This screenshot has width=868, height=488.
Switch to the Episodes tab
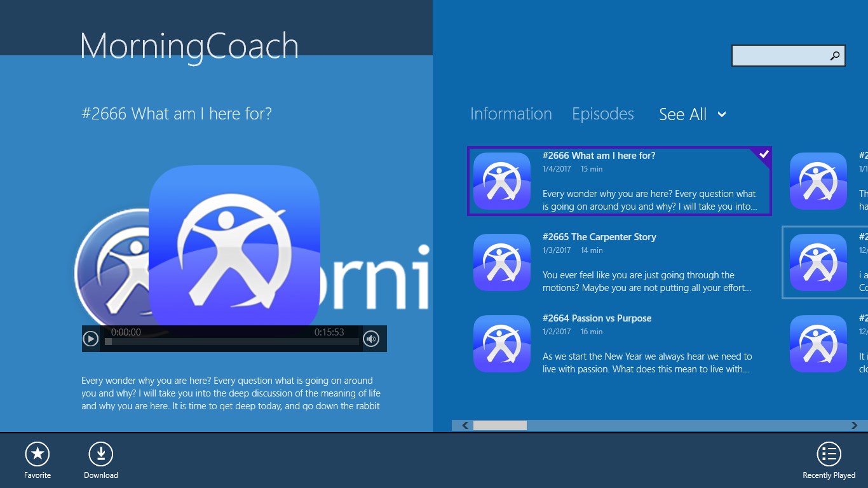click(603, 114)
